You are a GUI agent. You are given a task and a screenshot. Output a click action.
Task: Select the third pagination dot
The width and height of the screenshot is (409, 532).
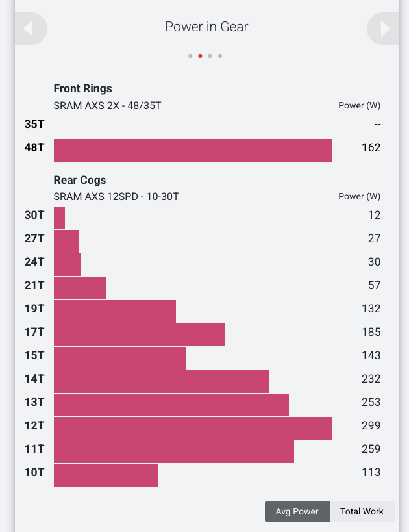click(210, 56)
